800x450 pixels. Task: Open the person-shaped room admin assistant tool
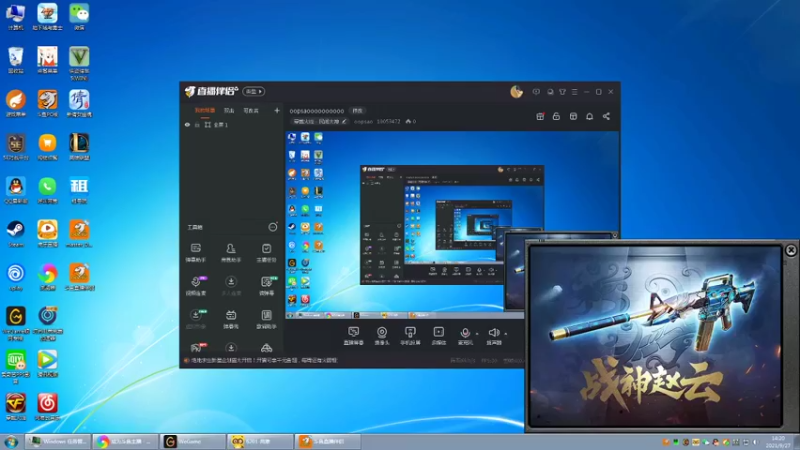(231, 252)
